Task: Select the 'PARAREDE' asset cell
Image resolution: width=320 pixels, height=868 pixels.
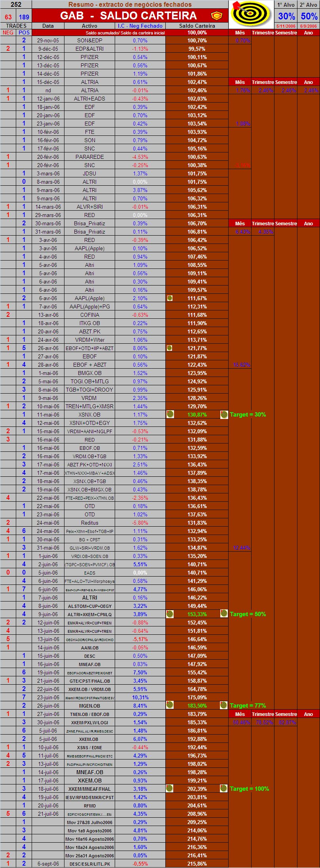Action: (x=90, y=157)
